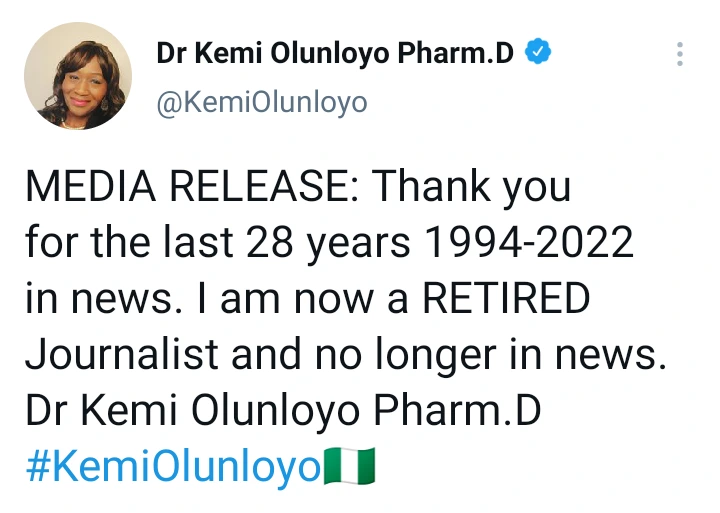Tap 'for the last' text in tweet

tap(118, 243)
